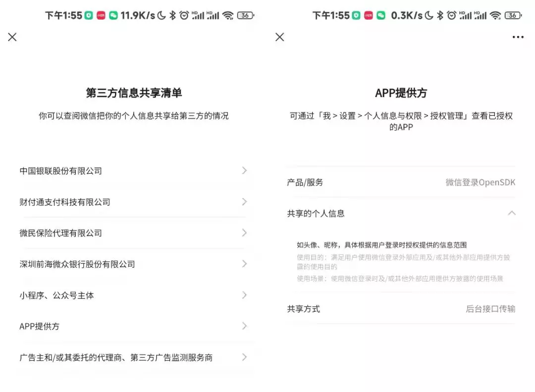This screenshot has width=535, height=392.
Task: Tap the WeChat icon in the status bar
Action: tap(113, 15)
